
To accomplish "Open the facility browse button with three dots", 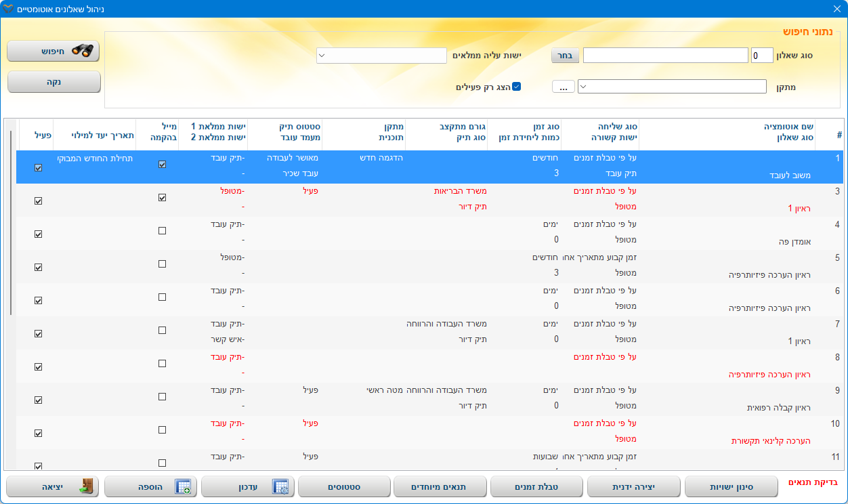I will point(564,87).
